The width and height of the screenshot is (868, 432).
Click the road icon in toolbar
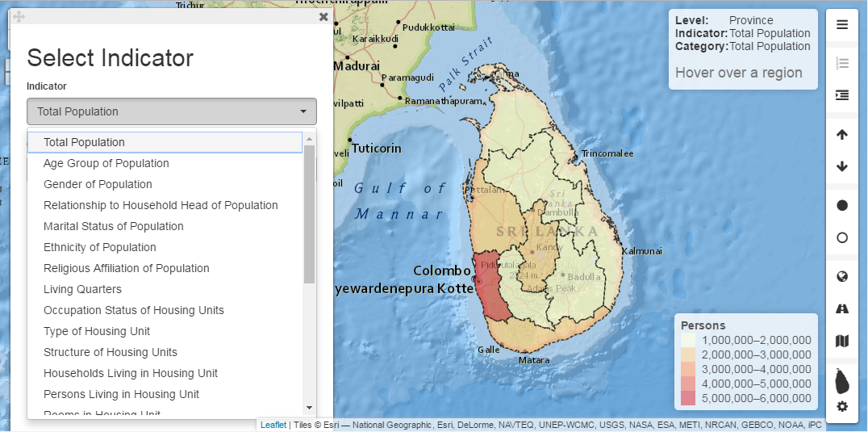(842, 309)
